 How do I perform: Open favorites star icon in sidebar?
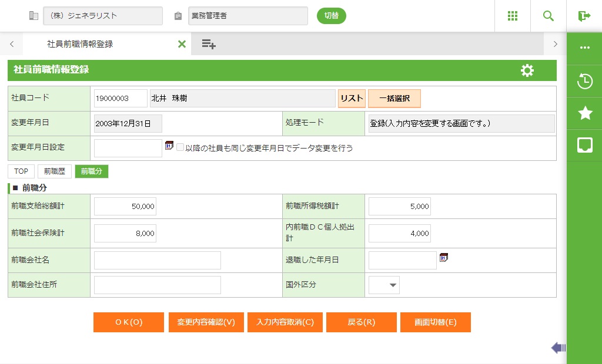pyautogui.click(x=584, y=113)
